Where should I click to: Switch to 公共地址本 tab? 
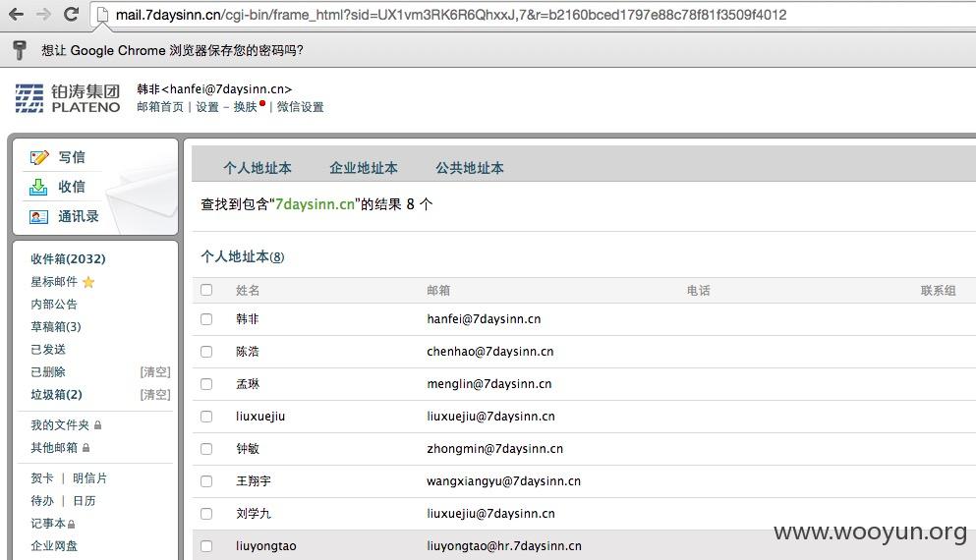[x=470, y=168]
